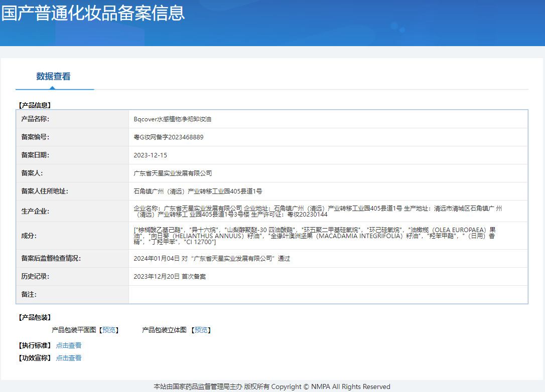
Task: Click the 备案人住所地址 label
Action: point(45,191)
